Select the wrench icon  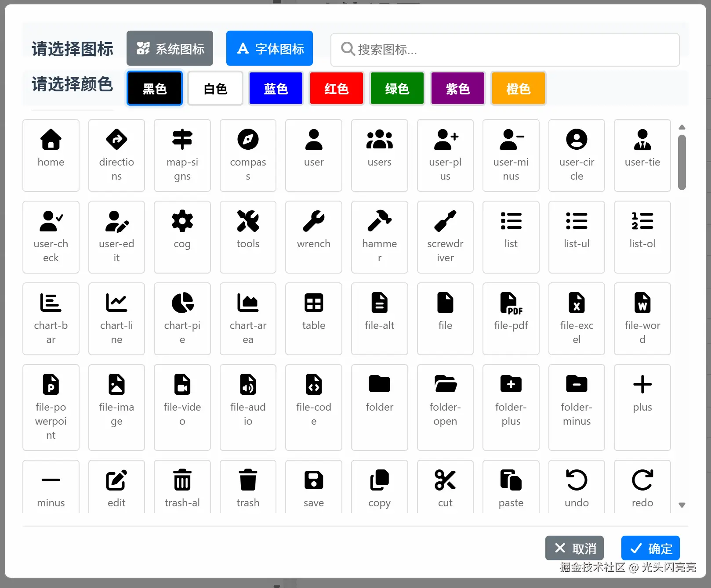point(314,237)
